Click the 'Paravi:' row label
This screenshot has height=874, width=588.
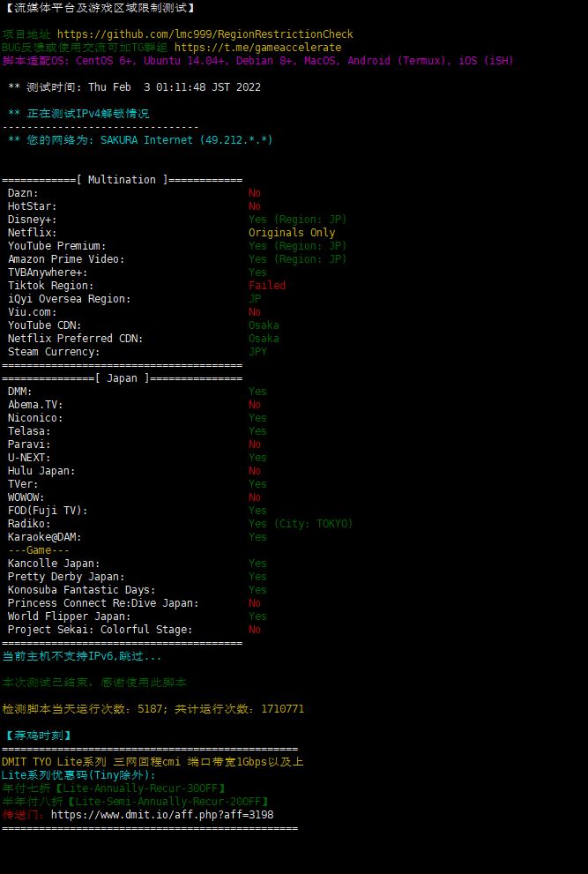coord(29,444)
